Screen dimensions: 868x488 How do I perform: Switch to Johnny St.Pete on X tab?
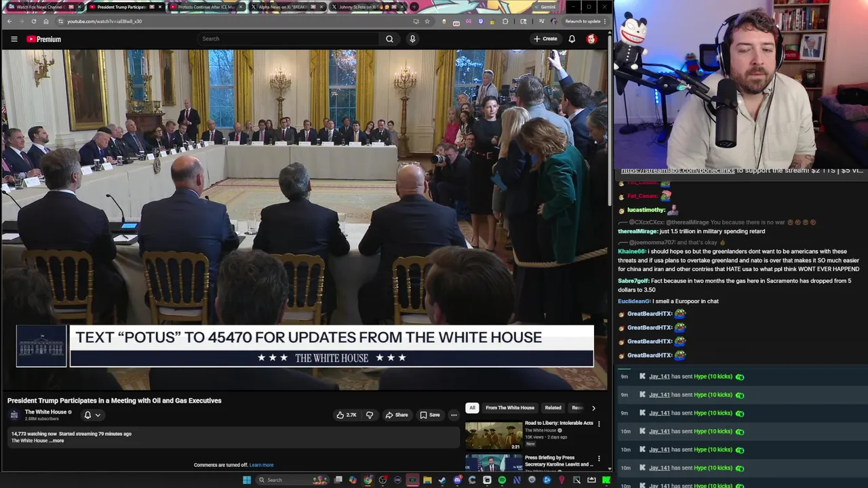coord(368,7)
